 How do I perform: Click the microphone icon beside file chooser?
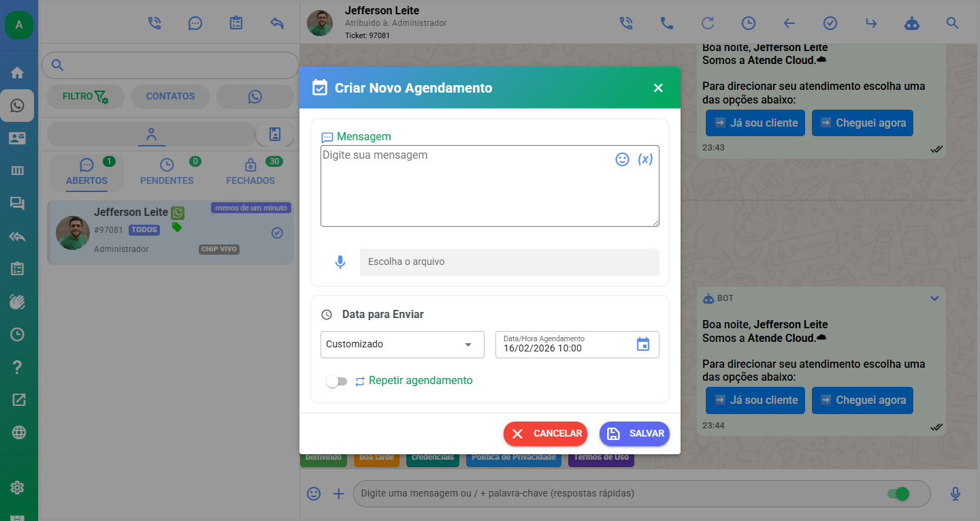point(340,262)
